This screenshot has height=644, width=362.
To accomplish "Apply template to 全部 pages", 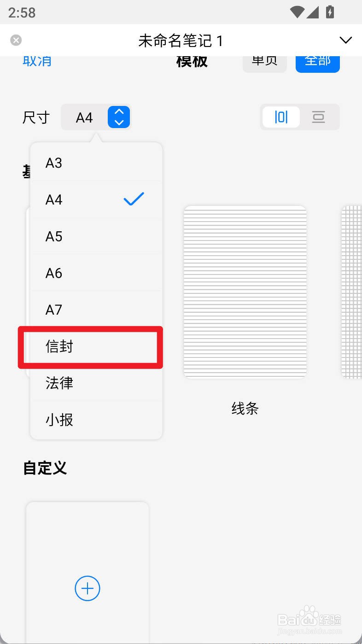I will tap(318, 62).
